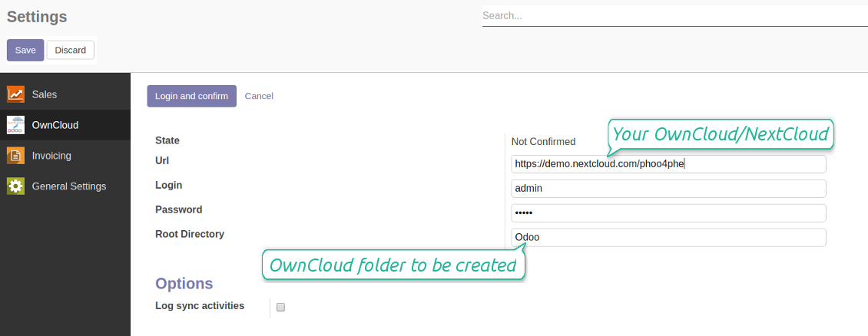868x336 pixels.
Task: Click the Url field label
Action: (162, 161)
